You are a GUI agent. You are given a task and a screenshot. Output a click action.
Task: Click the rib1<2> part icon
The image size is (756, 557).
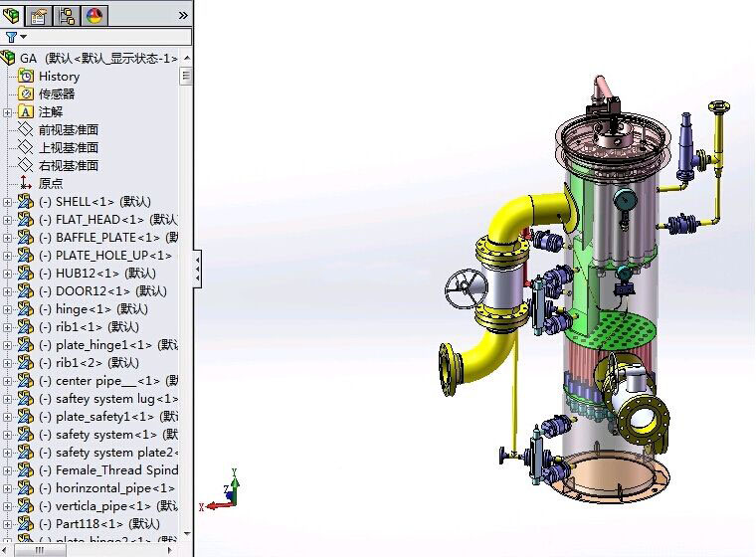(25, 363)
